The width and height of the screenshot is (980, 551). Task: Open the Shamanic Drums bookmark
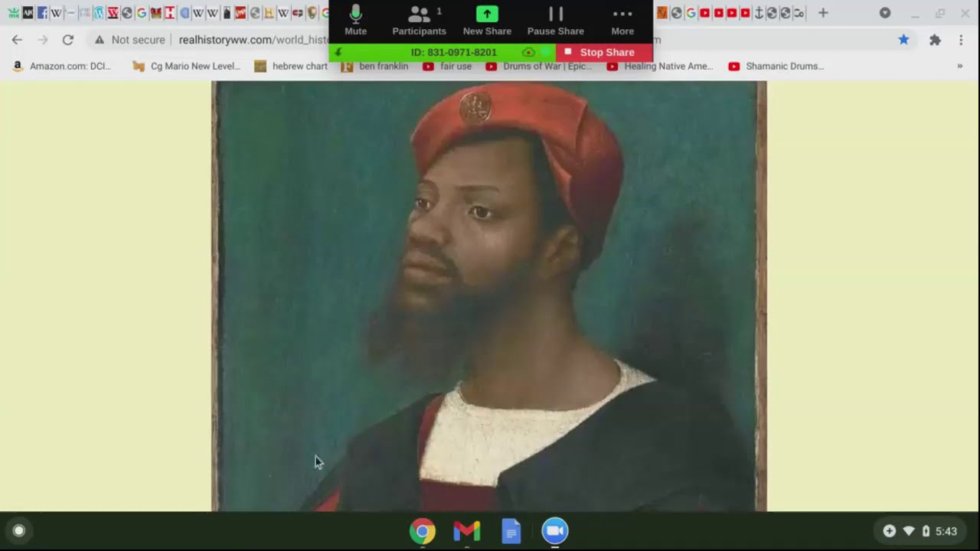point(776,66)
